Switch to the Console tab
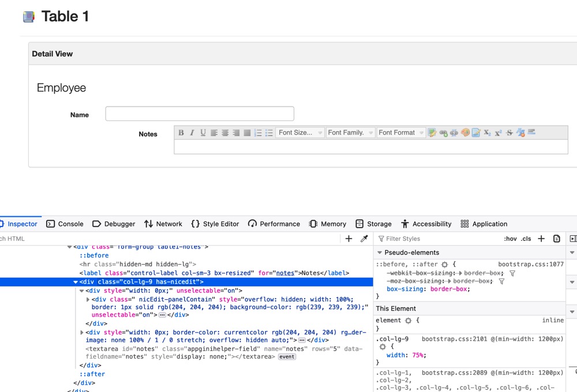The height and width of the screenshot is (392, 577). click(x=65, y=224)
